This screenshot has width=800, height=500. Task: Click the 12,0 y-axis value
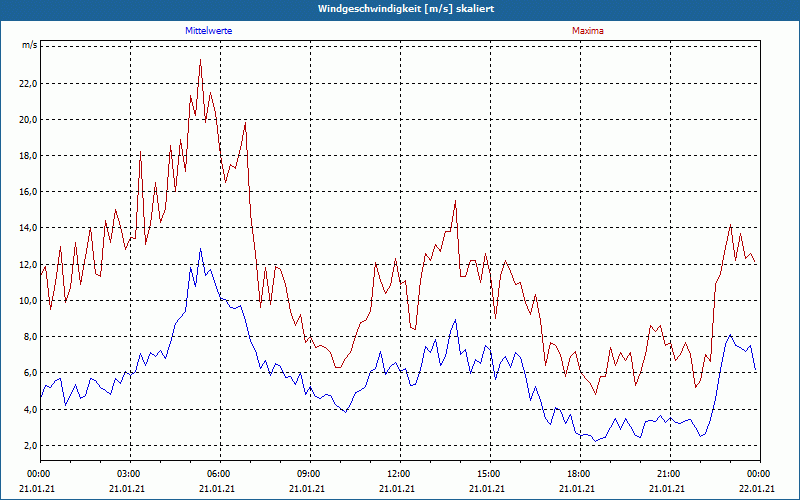pyautogui.click(x=29, y=264)
